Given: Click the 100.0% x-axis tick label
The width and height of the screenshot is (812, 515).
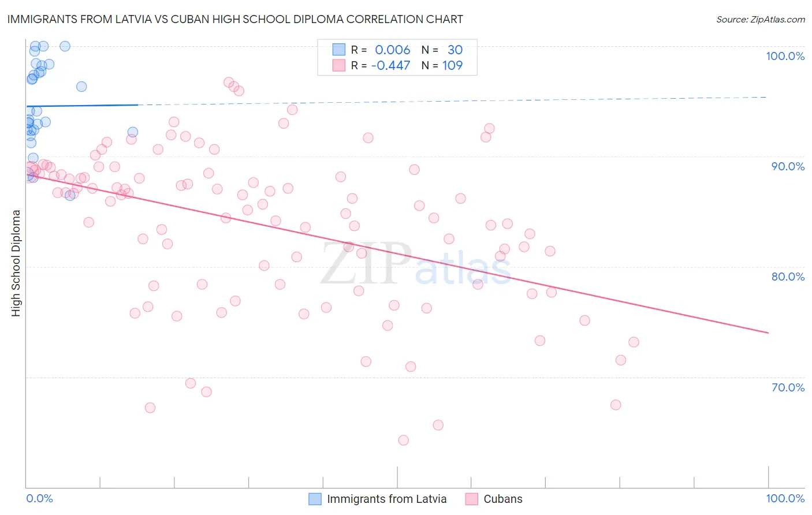Looking at the screenshot, I should (x=785, y=498).
